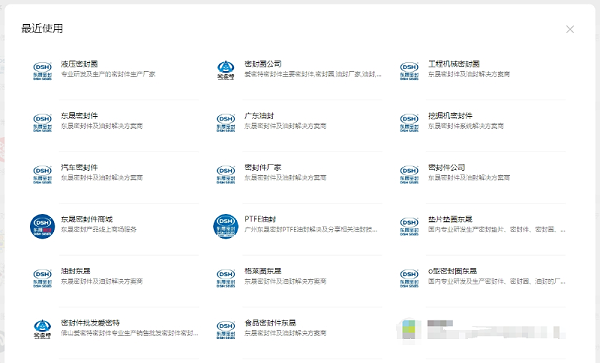
Task: Select the 挖掘机密封件 title
Action: coord(450,116)
